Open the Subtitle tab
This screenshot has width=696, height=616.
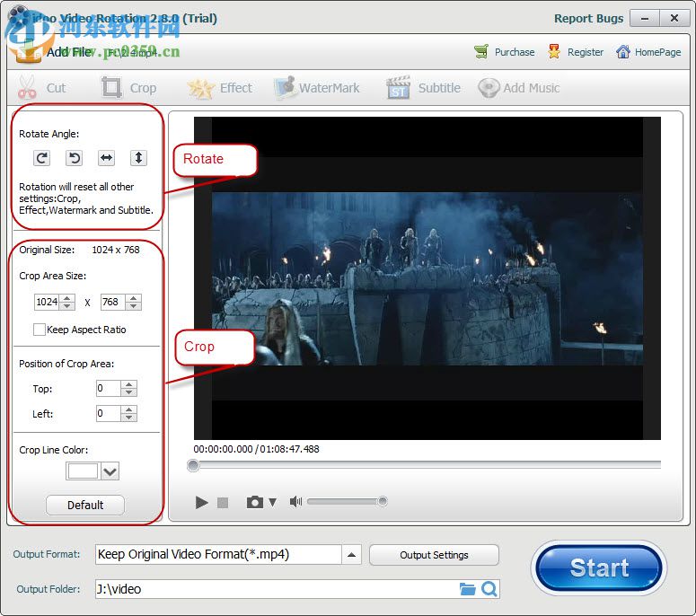(424, 88)
